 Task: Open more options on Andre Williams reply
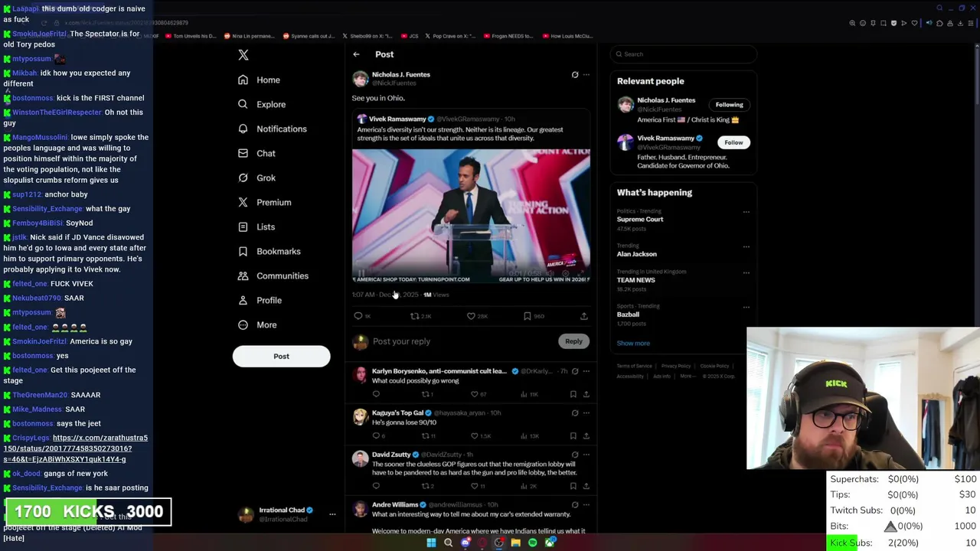tap(586, 505)
